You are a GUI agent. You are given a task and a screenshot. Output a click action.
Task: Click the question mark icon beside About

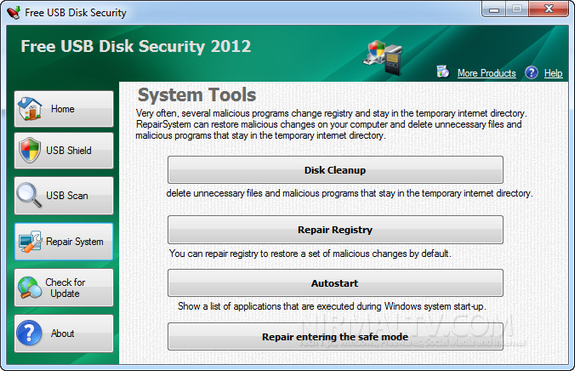29,333
